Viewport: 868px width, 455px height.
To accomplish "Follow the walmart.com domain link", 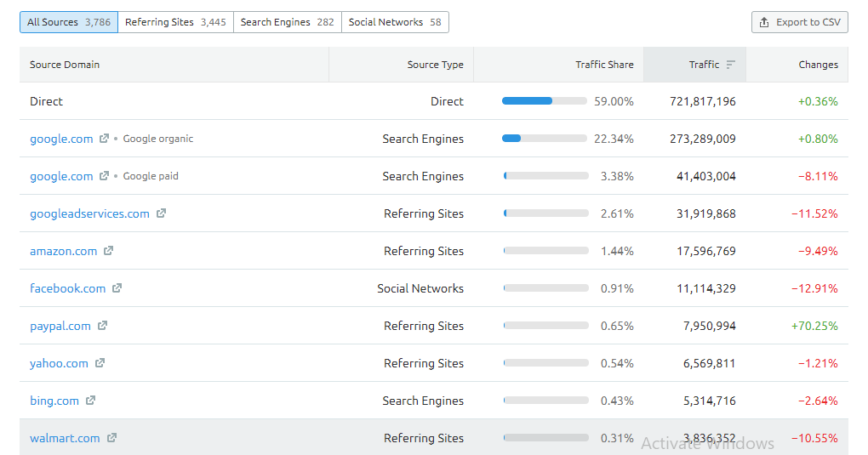I will (65, 438).
